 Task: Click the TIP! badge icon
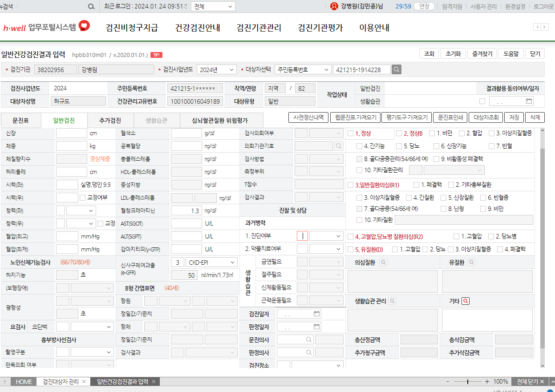click(x=156, y=55)
